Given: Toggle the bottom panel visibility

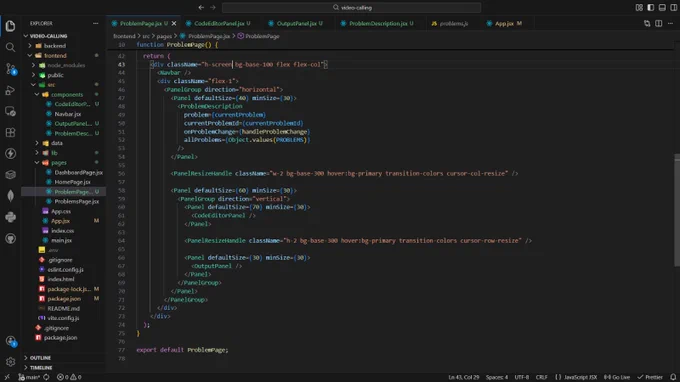Looking at the screenshot, I should (x=662, y=7).
